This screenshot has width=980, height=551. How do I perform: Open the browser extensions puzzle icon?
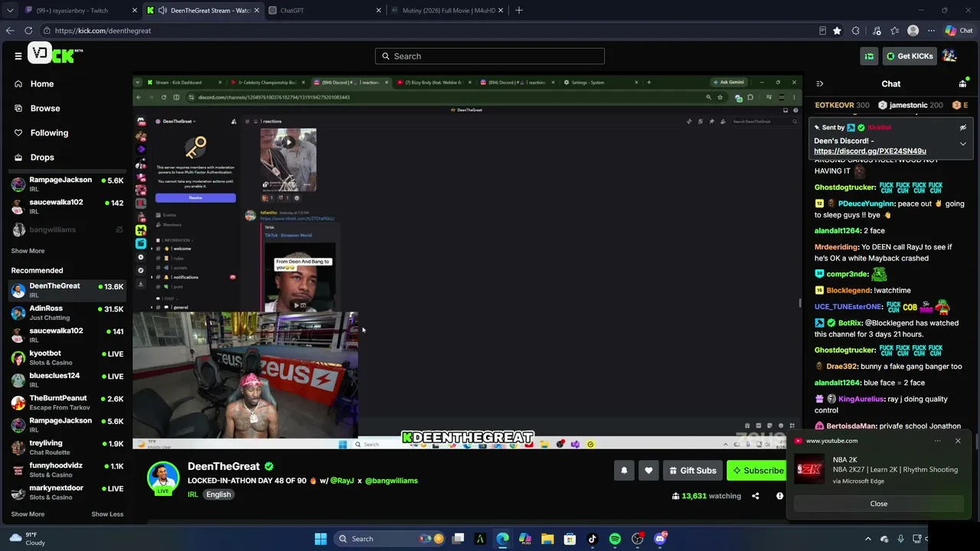click(855, 31)
